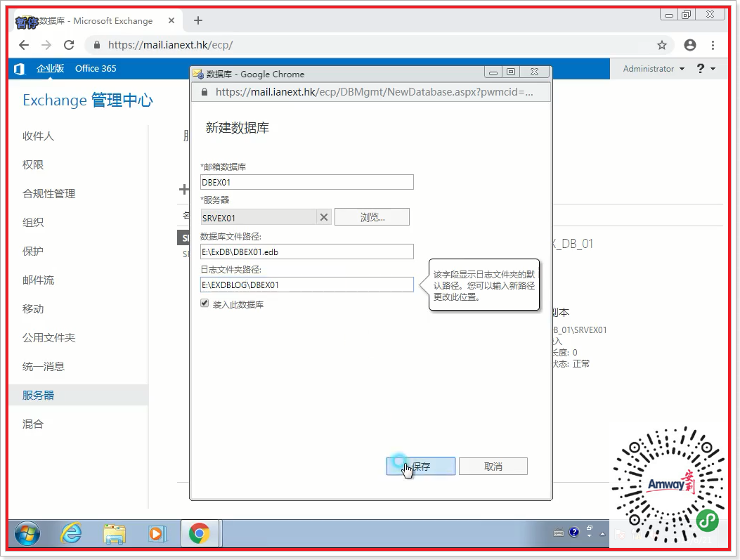Image resolution: width=740 pixels, height=560 pixels.
Task: Minimize the new database popup window
Action: click(x=493, y=72)
